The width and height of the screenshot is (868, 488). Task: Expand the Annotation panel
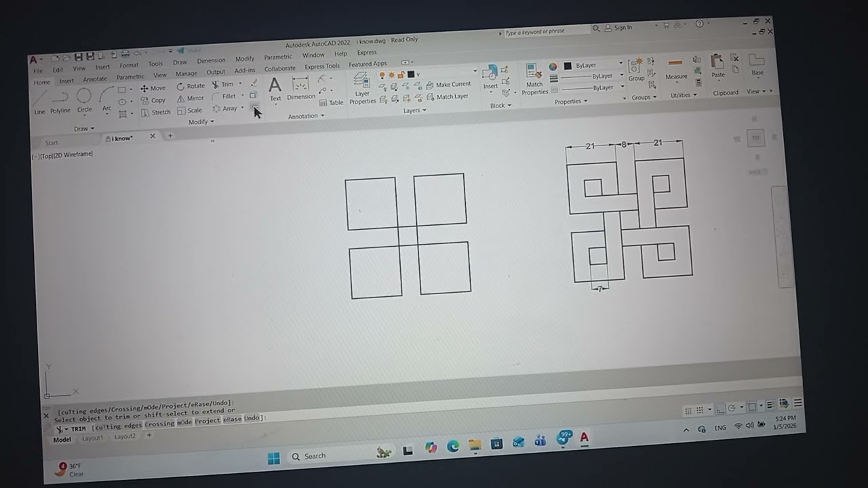click(306, 116)
